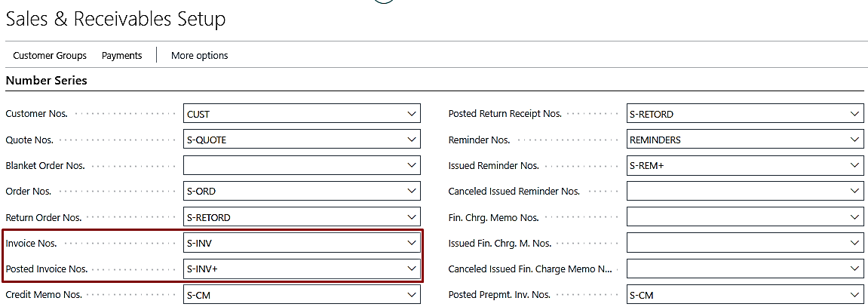
Task: Click the Invoice Nos. field containing S-INV
Action: (302, 243)
